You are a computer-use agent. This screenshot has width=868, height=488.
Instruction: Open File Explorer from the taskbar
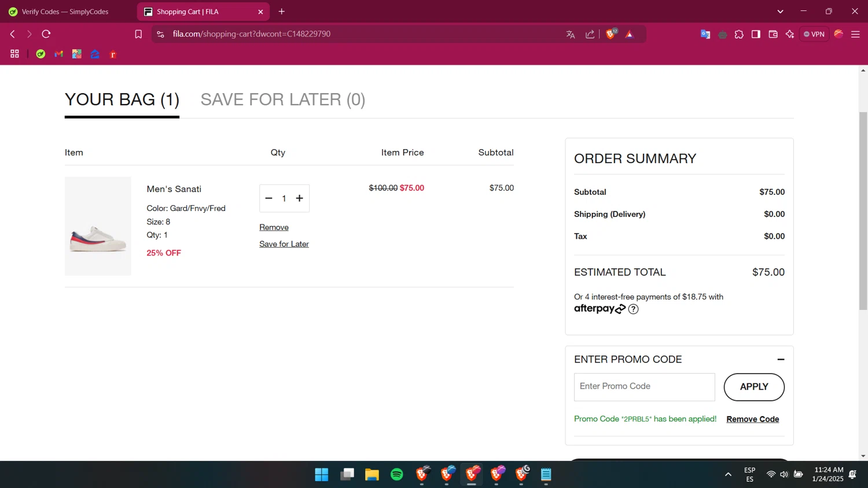(x=372, y=475)
